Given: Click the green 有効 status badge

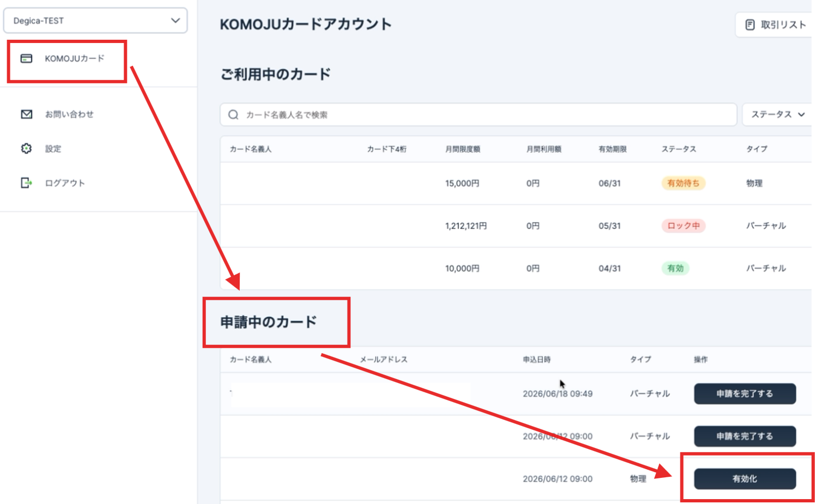Looking at the screenshot, I should [x=675, y=268].
